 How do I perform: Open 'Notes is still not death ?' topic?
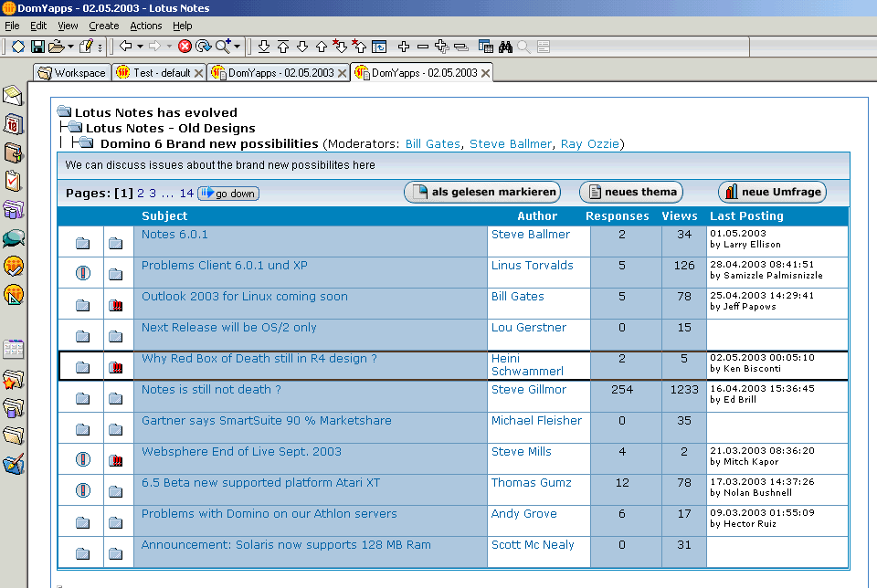point(211,390)
